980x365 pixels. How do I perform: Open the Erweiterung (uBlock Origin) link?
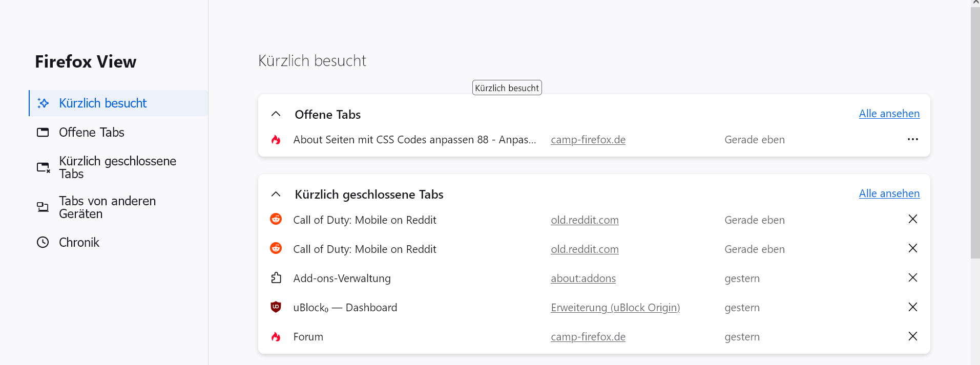click(x=615, y=308)
